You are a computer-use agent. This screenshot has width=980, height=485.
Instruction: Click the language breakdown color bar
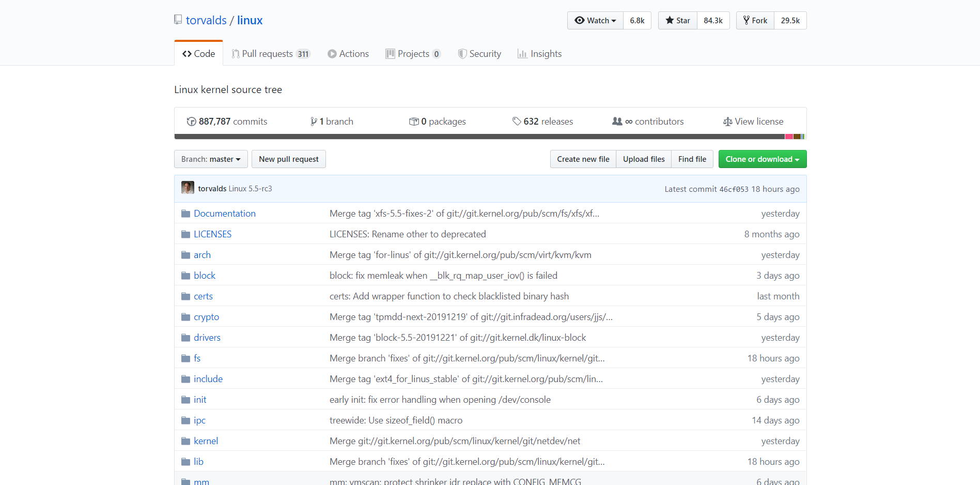pyautogui.click(x=490, y=137)
